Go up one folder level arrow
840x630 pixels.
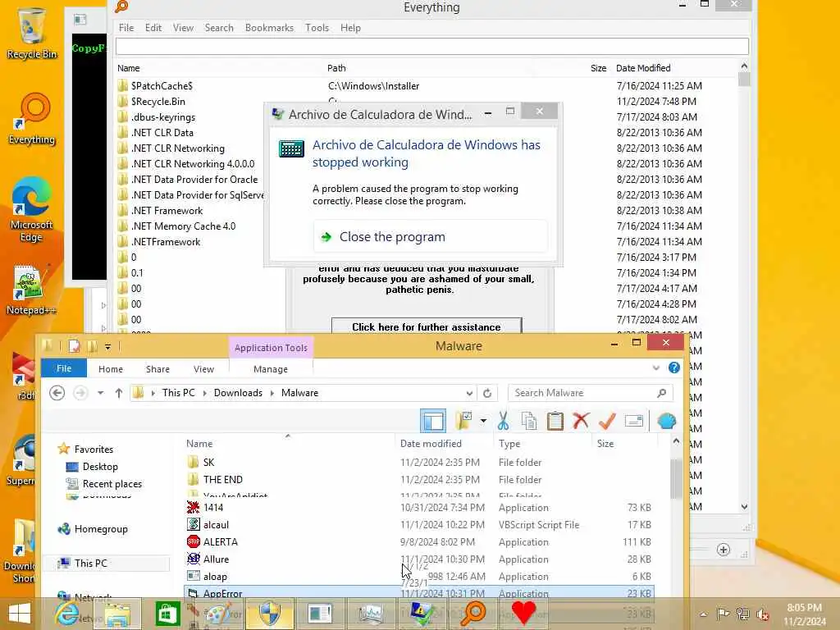click(x=118, y=393)
